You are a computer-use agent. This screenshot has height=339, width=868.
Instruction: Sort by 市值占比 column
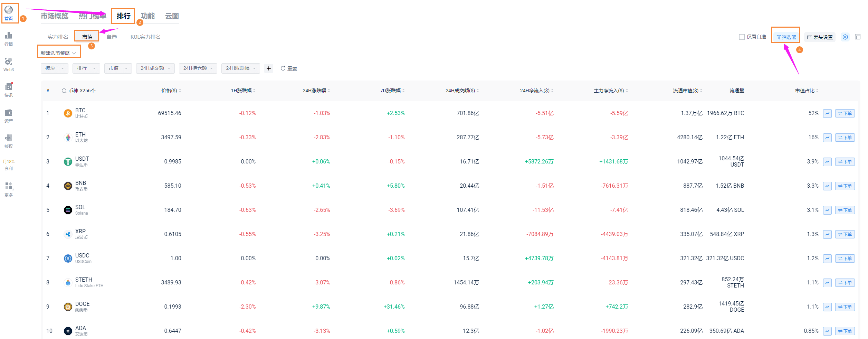pos(807,91)
